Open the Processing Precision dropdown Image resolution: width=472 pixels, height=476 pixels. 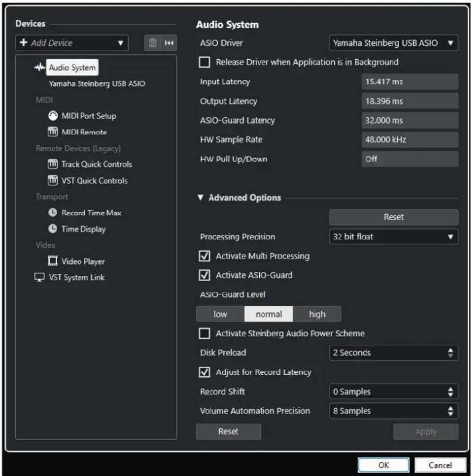pyautogui.click(x=394, y=236)
